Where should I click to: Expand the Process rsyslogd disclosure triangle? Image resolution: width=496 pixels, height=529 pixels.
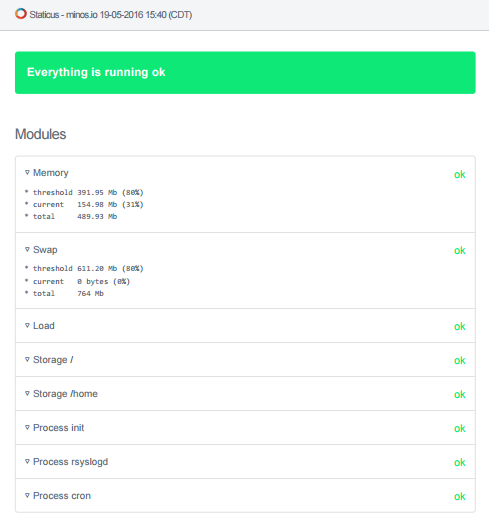(27, 462)
